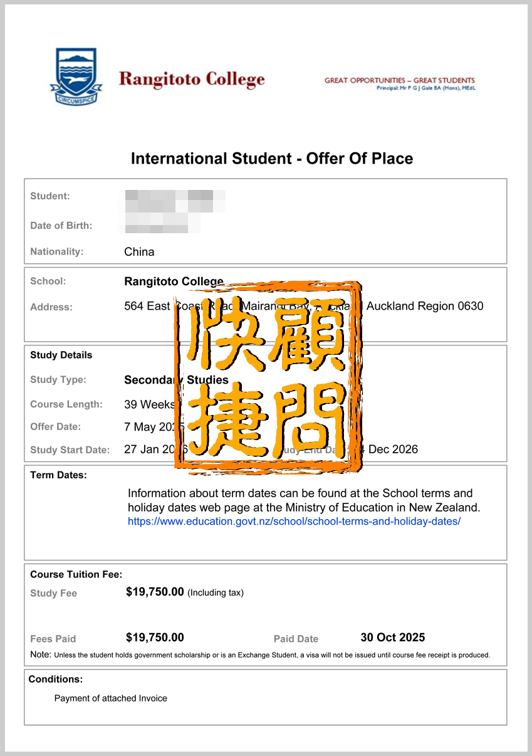This screenshot has width=532, height=756.
Task: Click the Nationality value China
Action: pyautogui.click(x=139, y=251)
